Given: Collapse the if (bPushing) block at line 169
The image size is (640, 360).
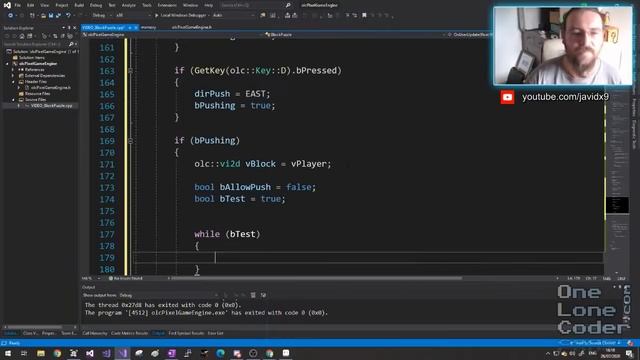Looking at the screenshot, I should click(130, 141).
